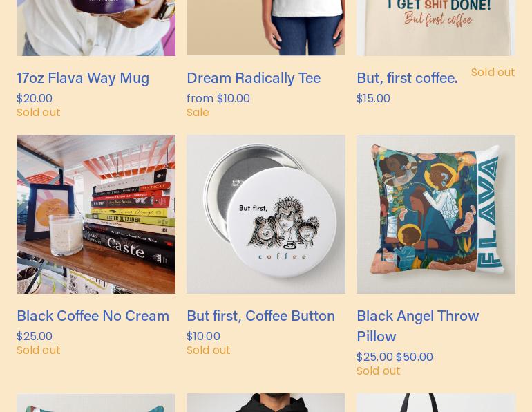Open the But first, Coffee Button title link

(x=260, y=316)
